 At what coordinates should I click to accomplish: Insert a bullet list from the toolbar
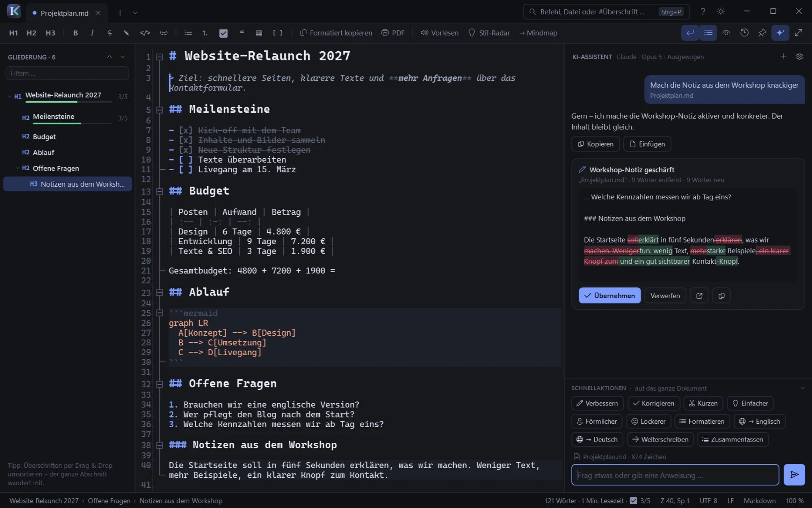tap(188, 33)
